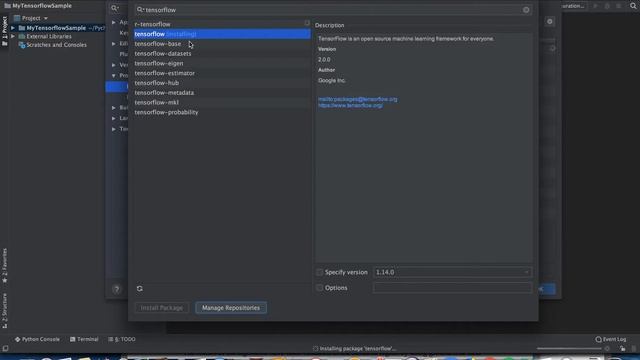Select the r-tensorflow package
This screenshot has height=360, width=640.
pos(222,24)
